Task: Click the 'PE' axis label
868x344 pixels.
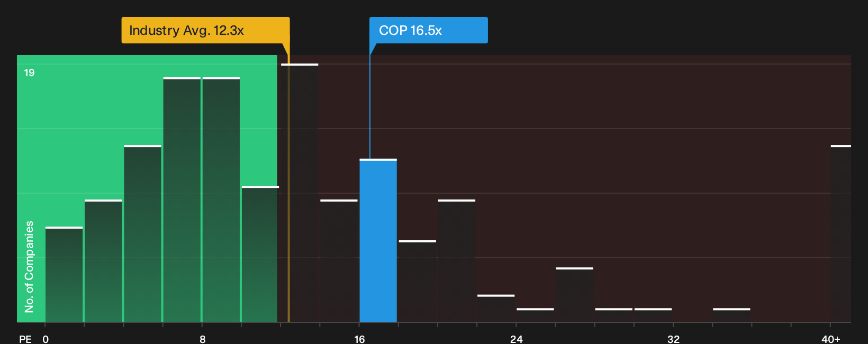Action: point(25,339)
